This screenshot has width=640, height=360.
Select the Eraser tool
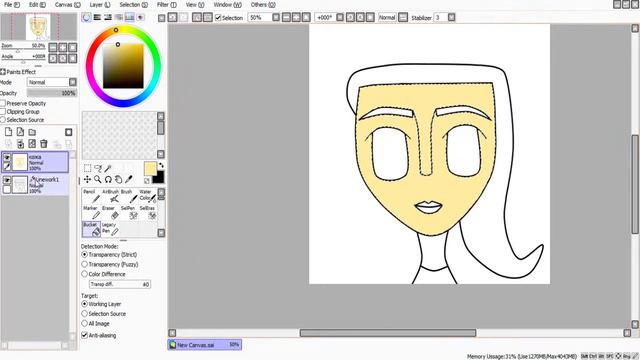pyautogui.click(x=110, y=212)
